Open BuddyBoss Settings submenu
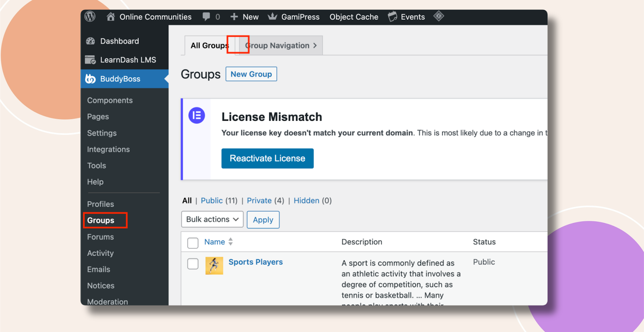644x332 pixels. click(102, 133)
